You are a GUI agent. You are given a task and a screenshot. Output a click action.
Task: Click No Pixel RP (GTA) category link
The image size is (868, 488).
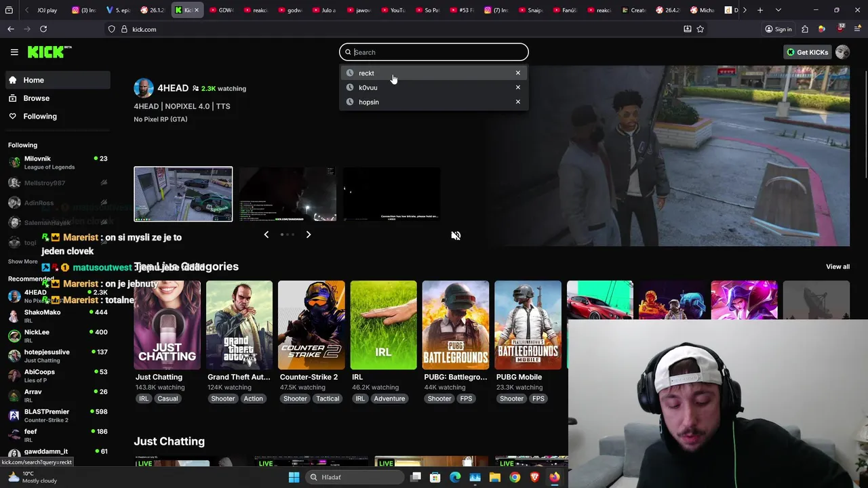[161, 119]
